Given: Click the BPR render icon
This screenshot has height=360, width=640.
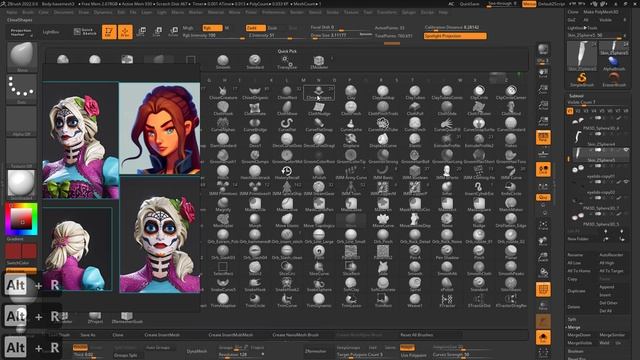Looking at the screenshot, I should [x=543, y=50].
